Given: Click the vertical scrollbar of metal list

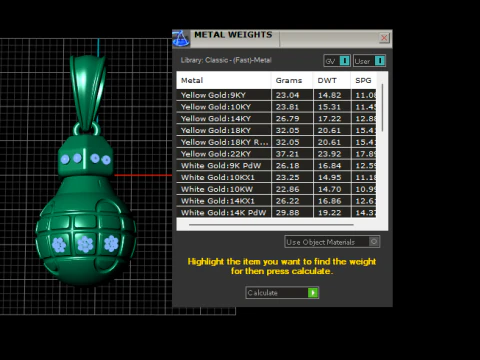Looking at the screenshot, I should [382, 108].
